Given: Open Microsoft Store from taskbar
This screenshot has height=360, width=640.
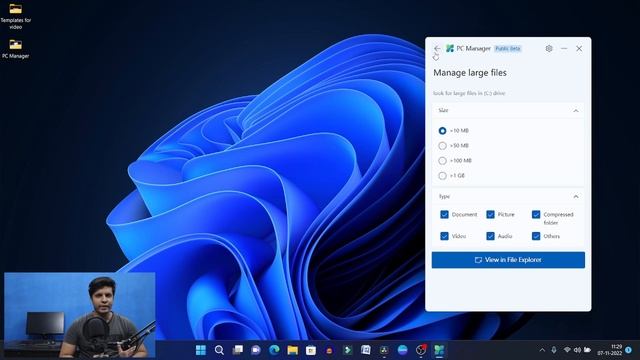Looking at the screenshot, I should coord(311,350).
